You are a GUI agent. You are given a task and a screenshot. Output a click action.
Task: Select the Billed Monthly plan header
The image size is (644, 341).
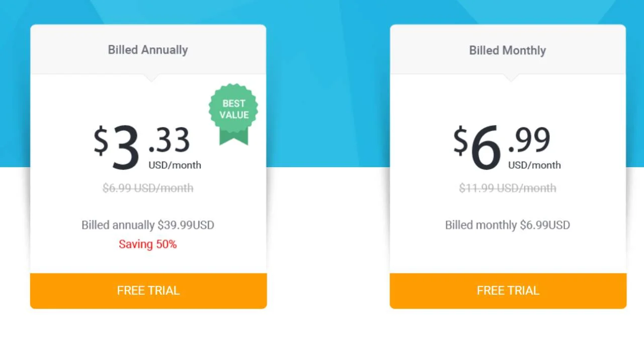[x=508, y=50]
